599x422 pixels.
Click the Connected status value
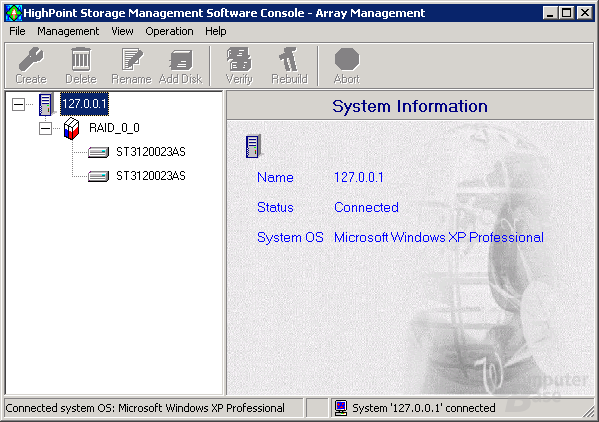pyautogui.click(x=366, y=207)
